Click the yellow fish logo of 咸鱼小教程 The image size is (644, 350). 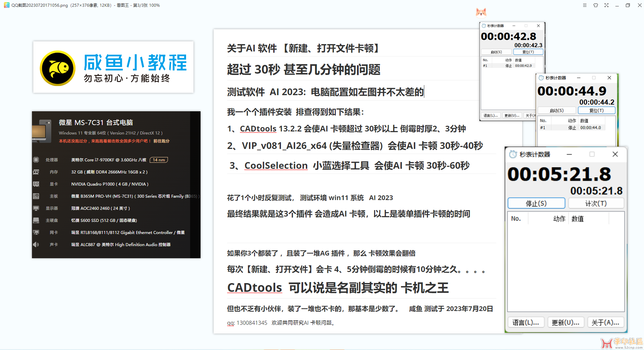pyautogui.click(x=58, y=68)
